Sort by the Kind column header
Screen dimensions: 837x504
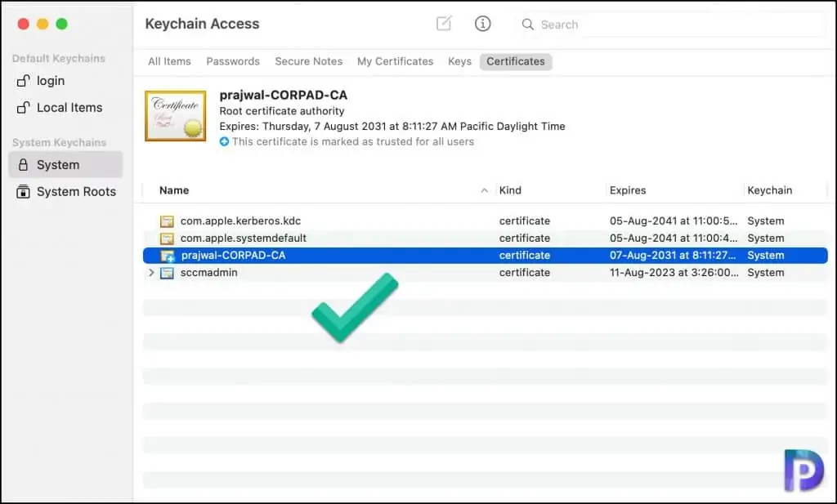pos(510,190)
